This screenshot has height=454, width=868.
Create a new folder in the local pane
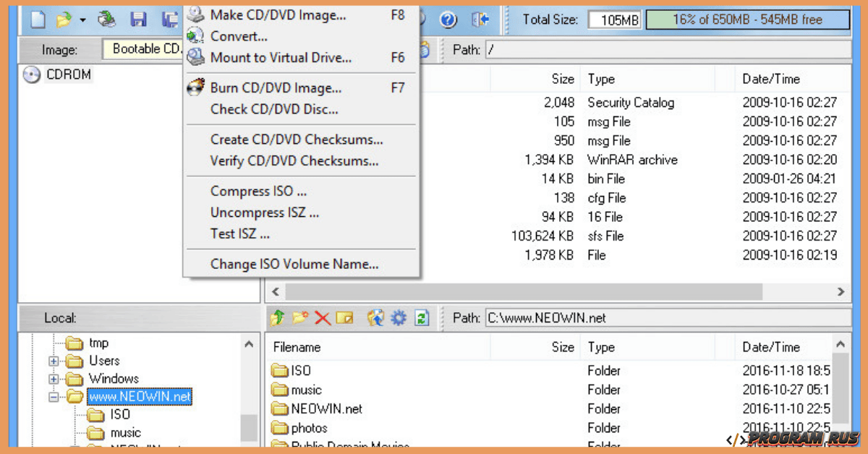click(x=299, y=317)
